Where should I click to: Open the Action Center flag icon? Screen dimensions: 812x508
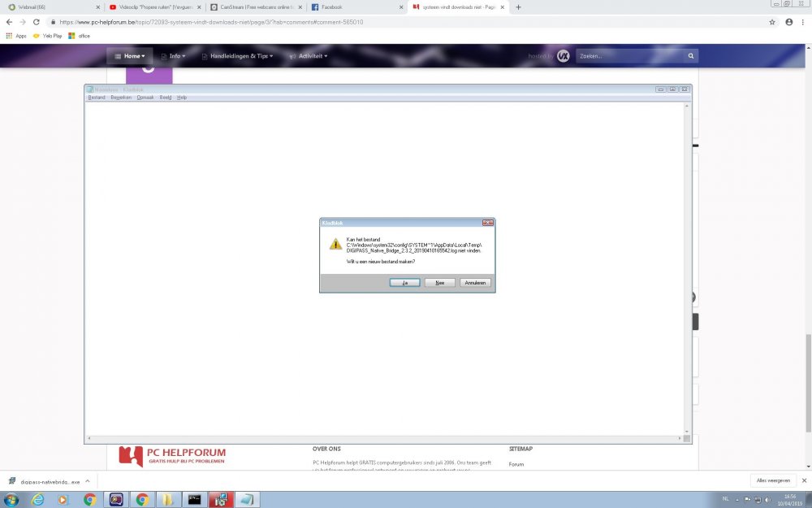[x=747, y=500]
